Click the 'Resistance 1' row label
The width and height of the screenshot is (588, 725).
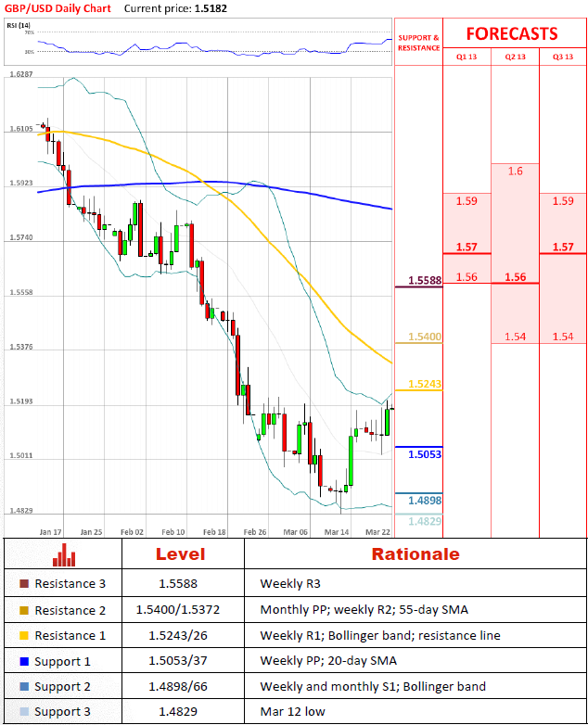[x=70, y=636]
